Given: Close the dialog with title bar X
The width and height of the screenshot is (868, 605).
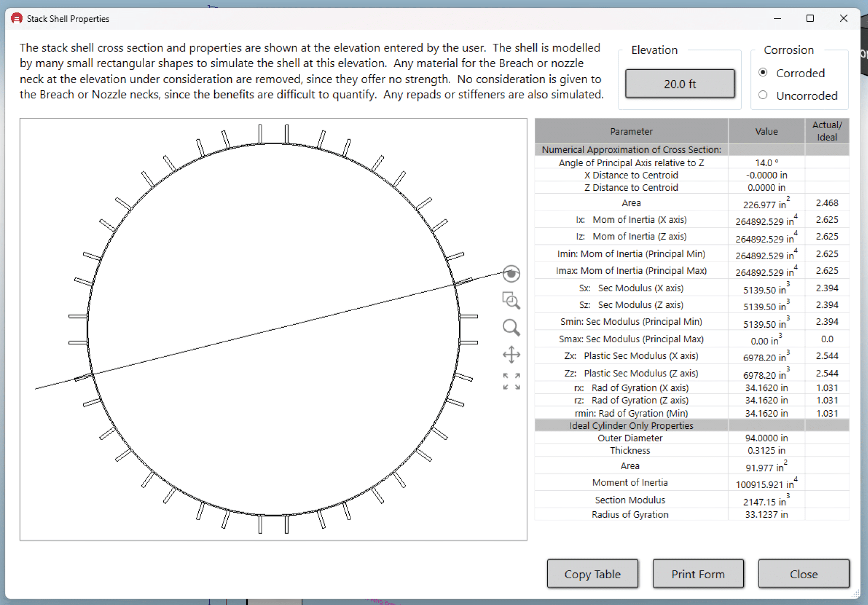Looking at the screenshot, I should pyautogui.click(x=843, y=18).
